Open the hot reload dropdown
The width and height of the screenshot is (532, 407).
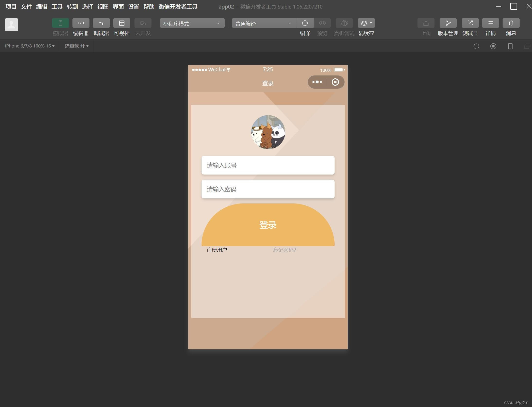click(77, 46)
